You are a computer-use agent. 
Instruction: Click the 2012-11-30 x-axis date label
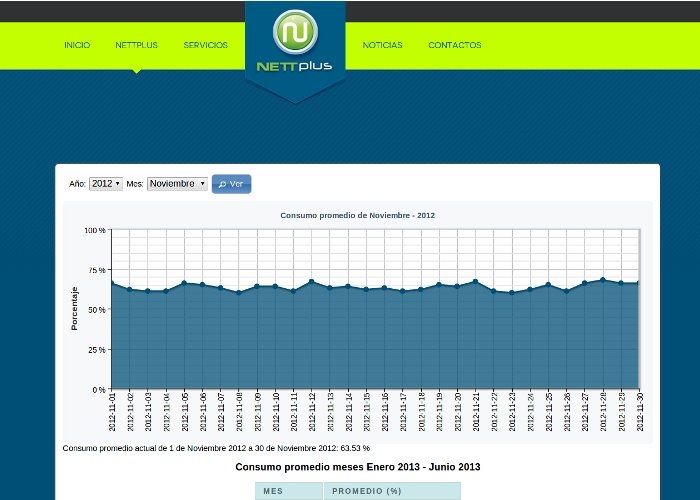(639, 411)
